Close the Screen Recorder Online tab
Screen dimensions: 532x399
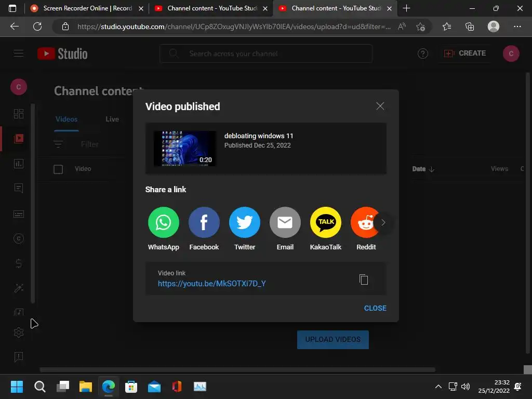pyautogui.click(x=141, y=8)
